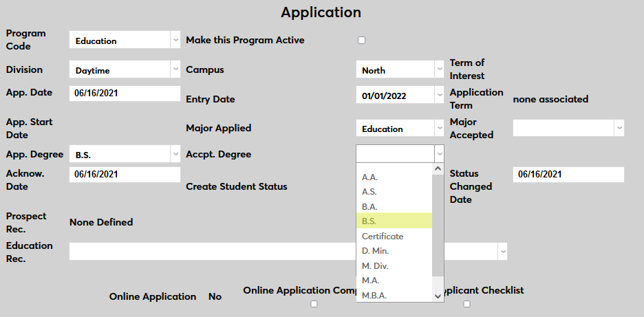Expand the Education Rec. dropdown

pyautogui.click(x=288, y=251)
